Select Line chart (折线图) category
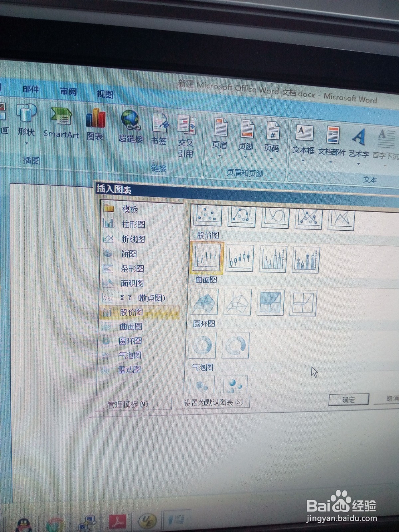This screenshot has height=532, width=399. [141, 239]
